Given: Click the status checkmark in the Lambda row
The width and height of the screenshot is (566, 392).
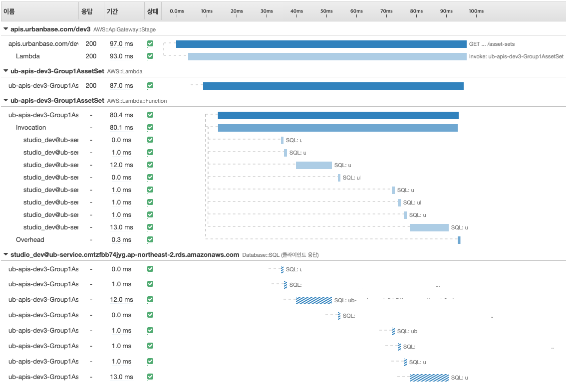Looking at the screenshot, I should (150, 56).
